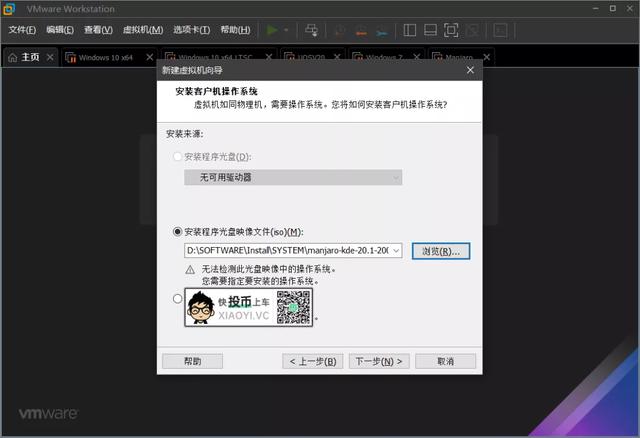Screen dimensions: 640x438
Task: Click the 无法检测此光盘映像中的操作系统 warning text
Action: 269,269
